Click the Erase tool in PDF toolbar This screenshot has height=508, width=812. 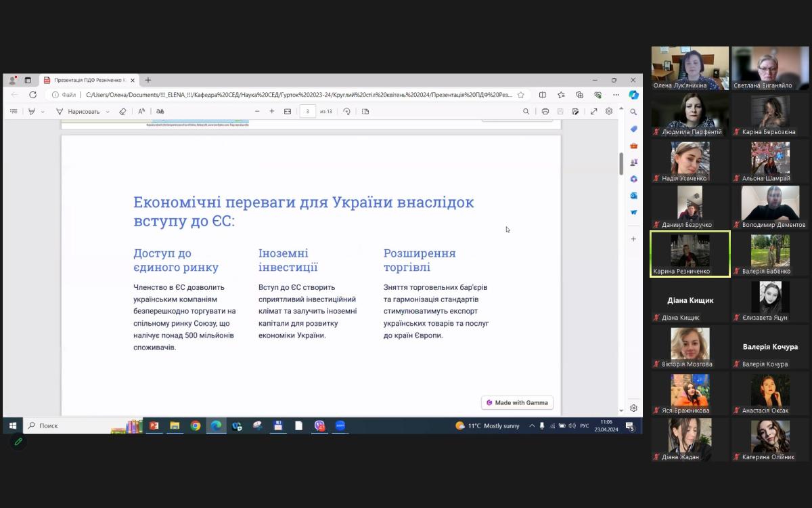click(122, 112)
